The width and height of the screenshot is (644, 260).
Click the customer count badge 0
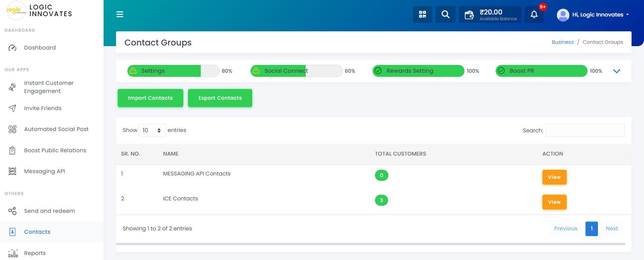[x=381, y=175]
